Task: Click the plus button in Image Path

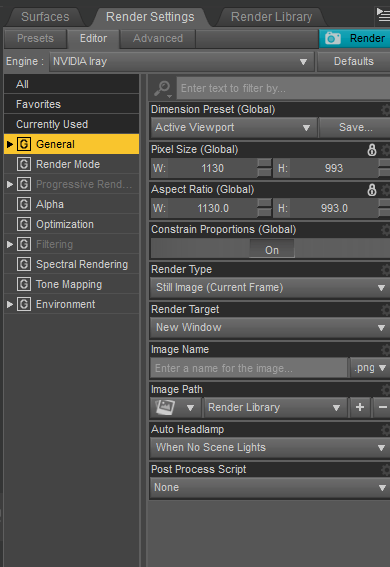Action: pyautogui.click(x=360, y=408)
